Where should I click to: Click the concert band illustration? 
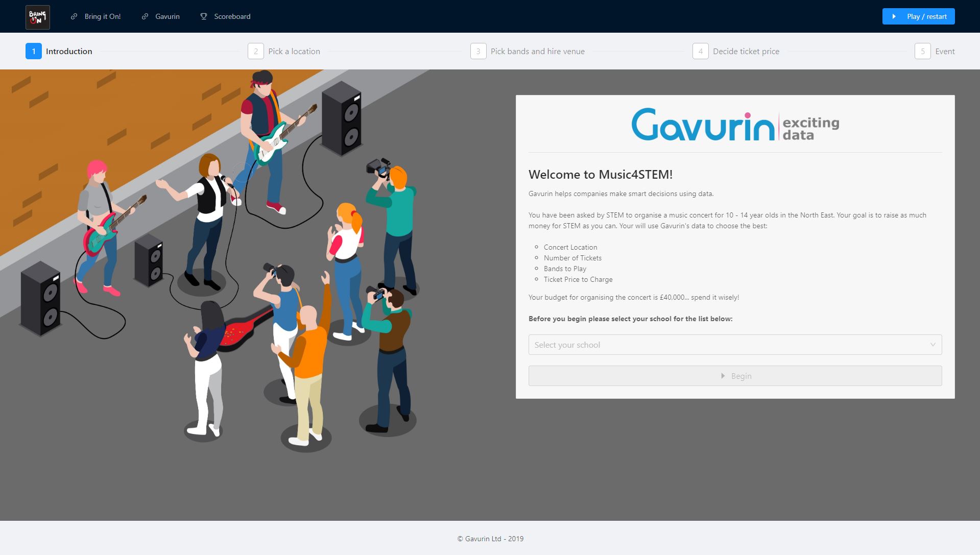[x=214, y=260]
